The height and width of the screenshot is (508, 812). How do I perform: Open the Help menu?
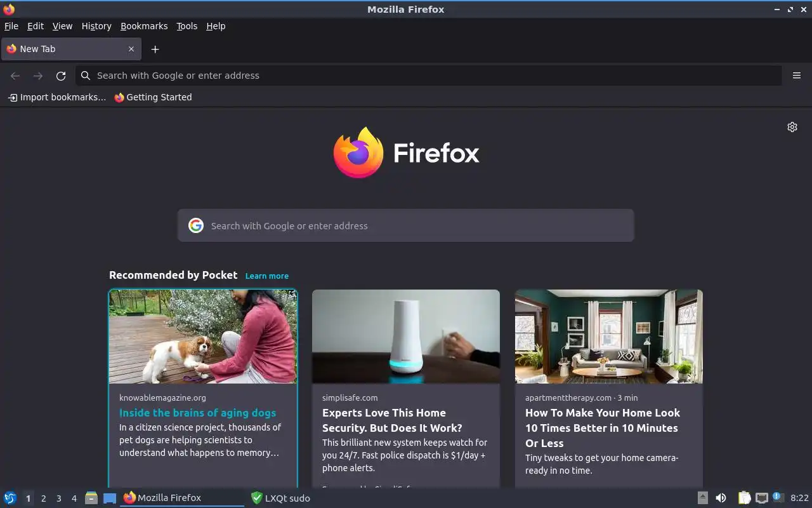[216, 26]
